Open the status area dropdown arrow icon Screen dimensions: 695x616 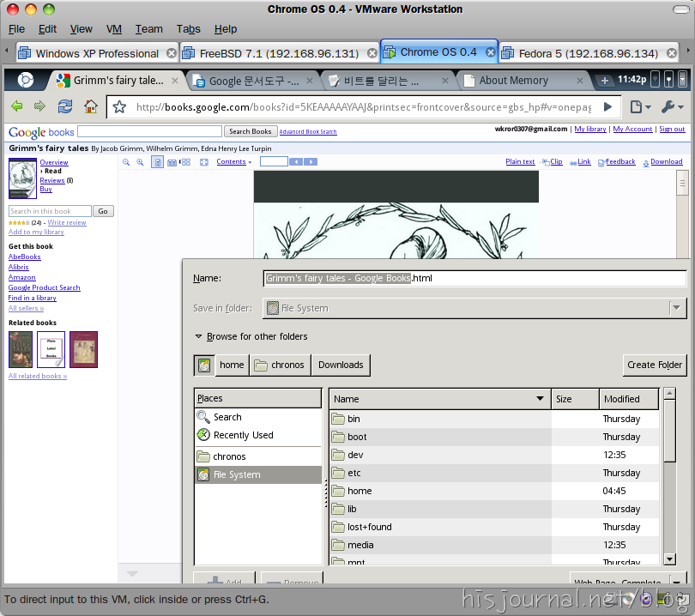pyautogui.click(x=683, y=80)
